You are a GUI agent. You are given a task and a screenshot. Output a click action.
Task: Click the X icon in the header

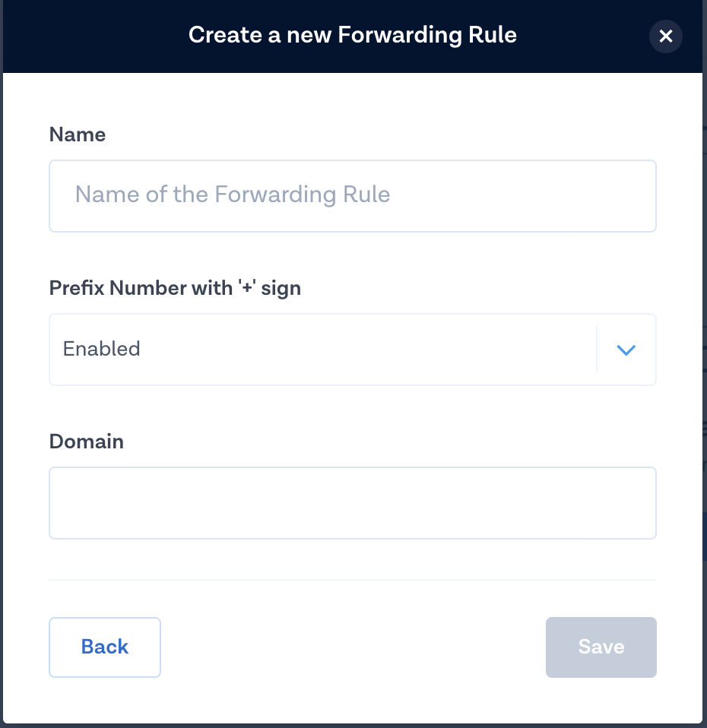pos(666,36)
